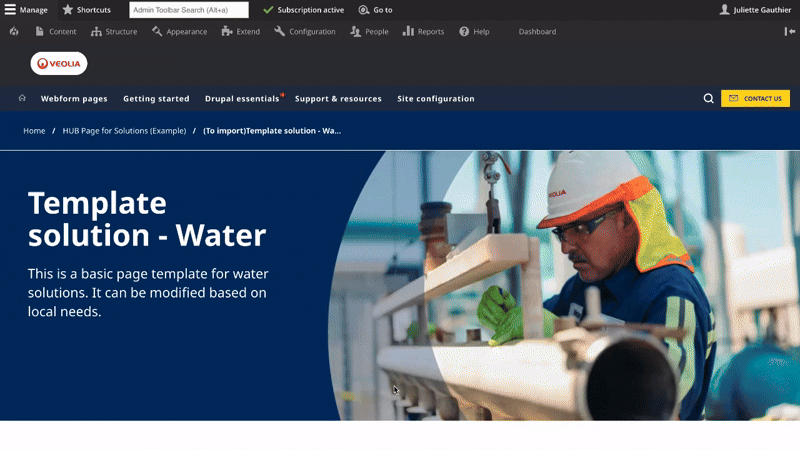Click in the Admin Toolbar Search field
The image size is (800, 450).
(x=189, y=10)
